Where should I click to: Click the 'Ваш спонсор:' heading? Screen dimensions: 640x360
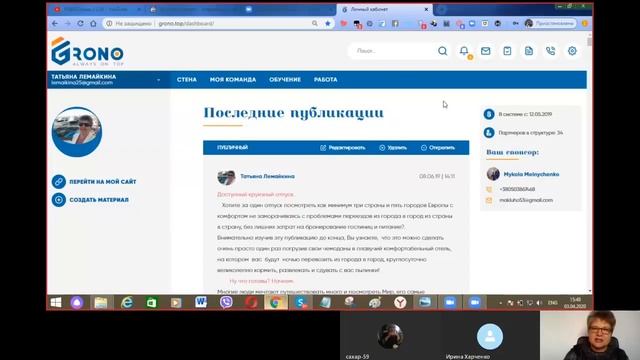click(512, 152)
